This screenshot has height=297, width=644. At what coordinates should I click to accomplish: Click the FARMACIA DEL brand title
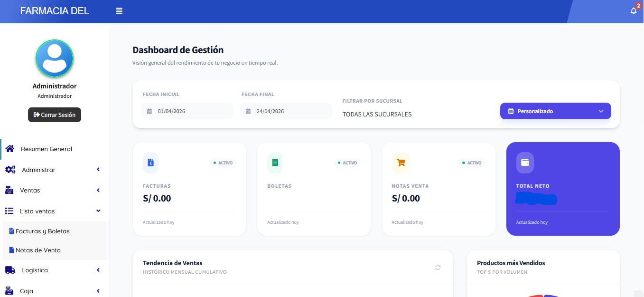click(x=55, y=11)
